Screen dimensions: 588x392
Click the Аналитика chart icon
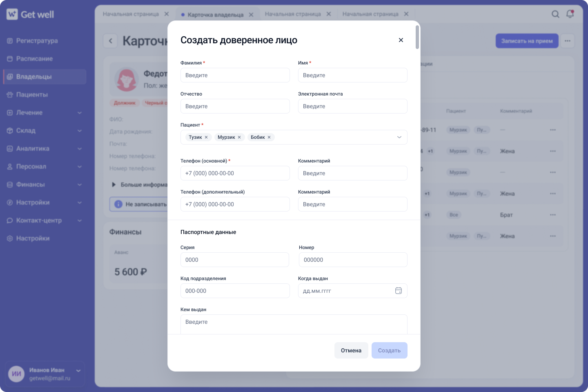10,149
